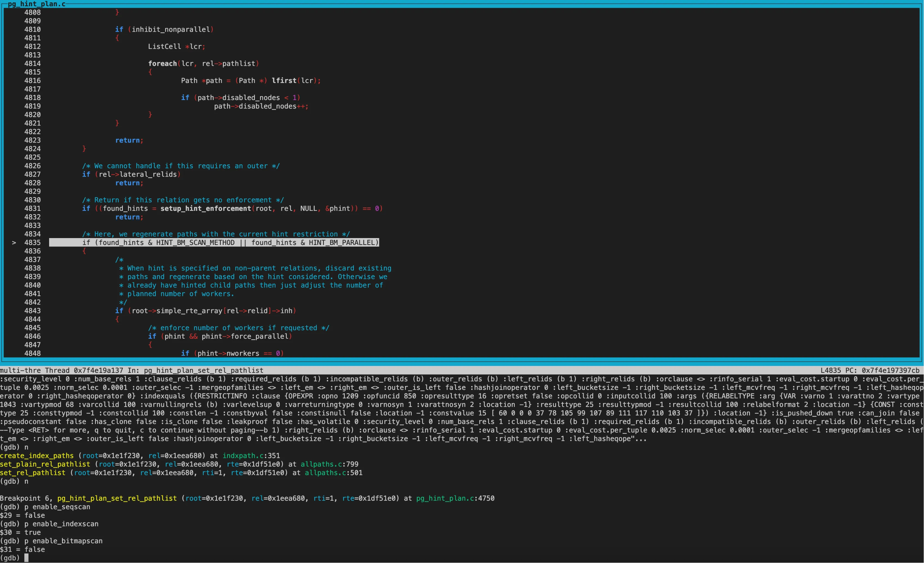The width and height of the screenshot is (924, 563).
Task: Click the 'p enable_seqscan' command line
Action: pos(57,507)
